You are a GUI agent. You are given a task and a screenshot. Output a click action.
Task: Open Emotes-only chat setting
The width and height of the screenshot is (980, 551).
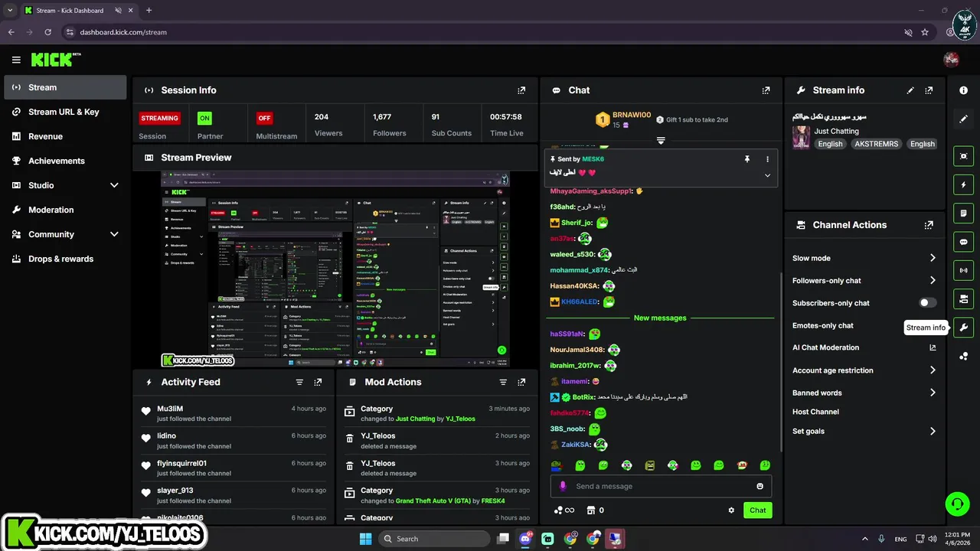pos(823,325)
